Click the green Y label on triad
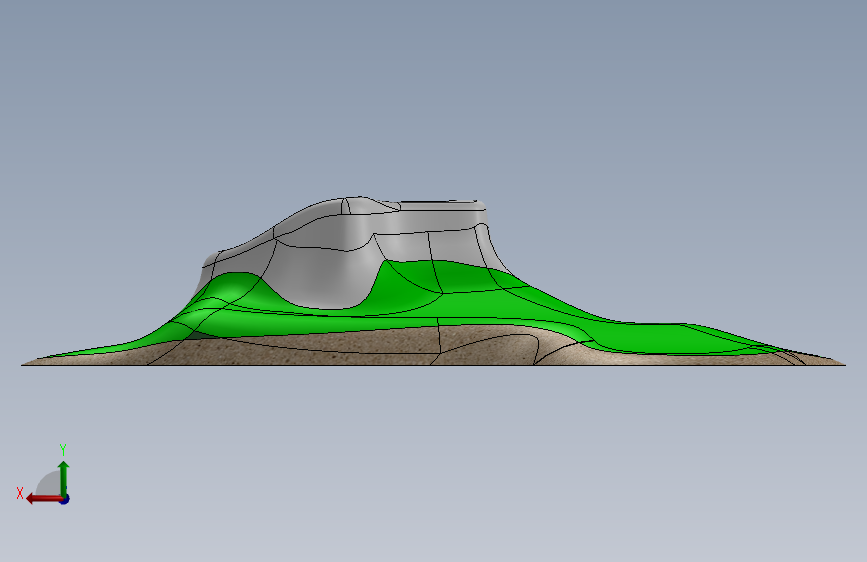This screenshot has width=867, height=562. [x=63, y=449]
